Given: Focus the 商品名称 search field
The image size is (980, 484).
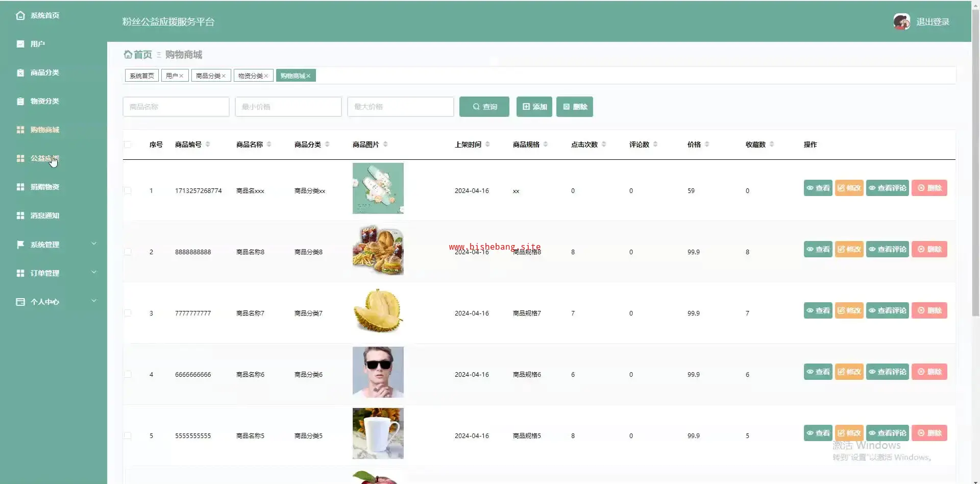Looking at the screenshot, I should pos(176,107).
